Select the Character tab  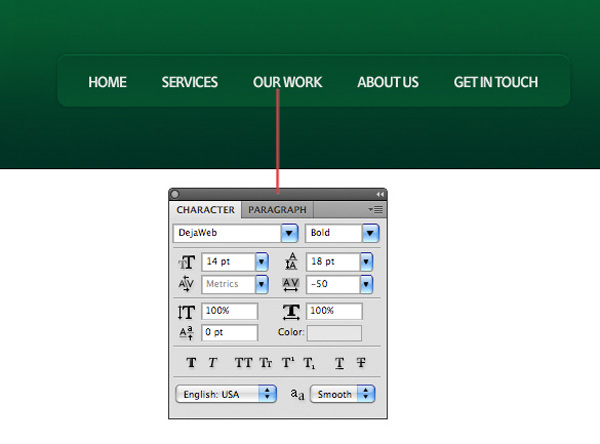(205, 210)
